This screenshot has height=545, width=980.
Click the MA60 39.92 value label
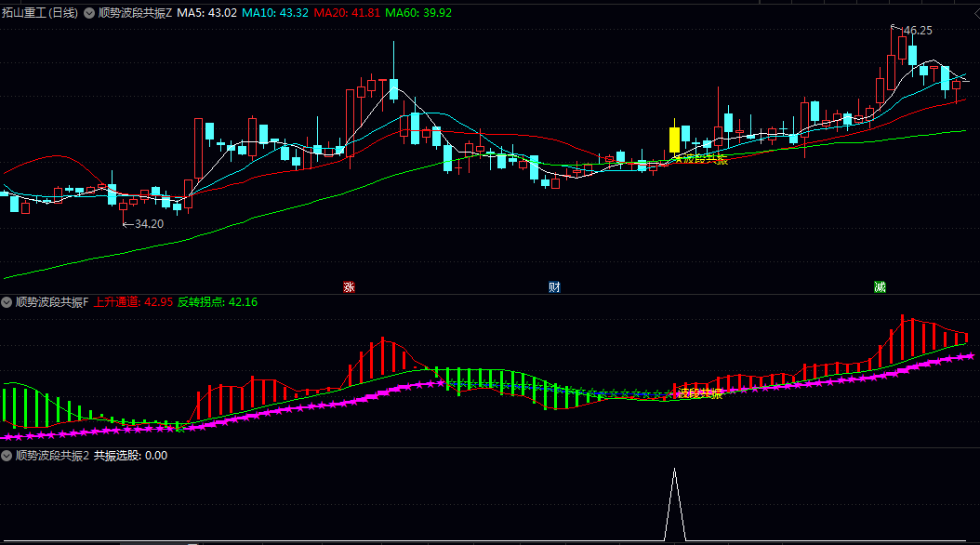pyautogui.click(x=418, y=12)
